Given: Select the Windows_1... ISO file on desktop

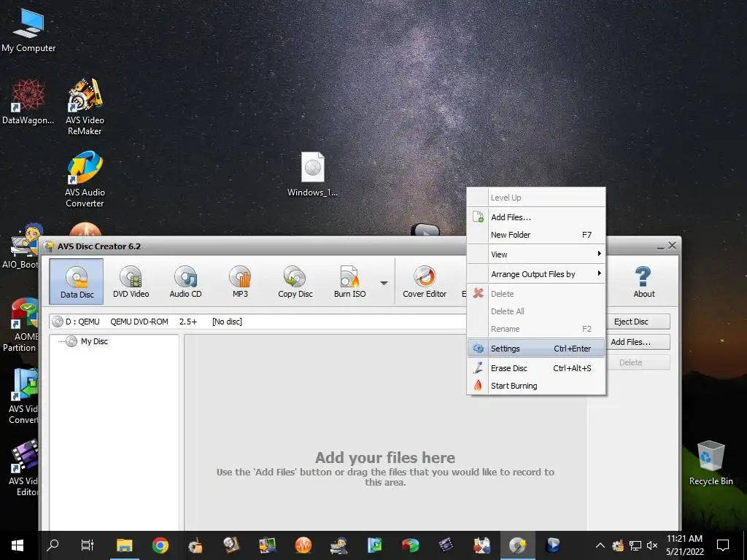Looking at the screenshot, I should coord(312,174).
